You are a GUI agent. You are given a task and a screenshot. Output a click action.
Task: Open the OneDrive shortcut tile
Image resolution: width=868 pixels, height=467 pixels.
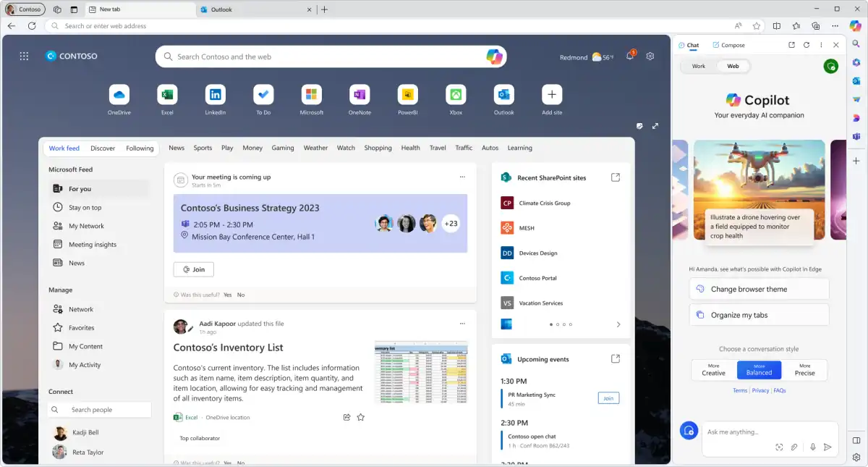(x=119, y=95)
